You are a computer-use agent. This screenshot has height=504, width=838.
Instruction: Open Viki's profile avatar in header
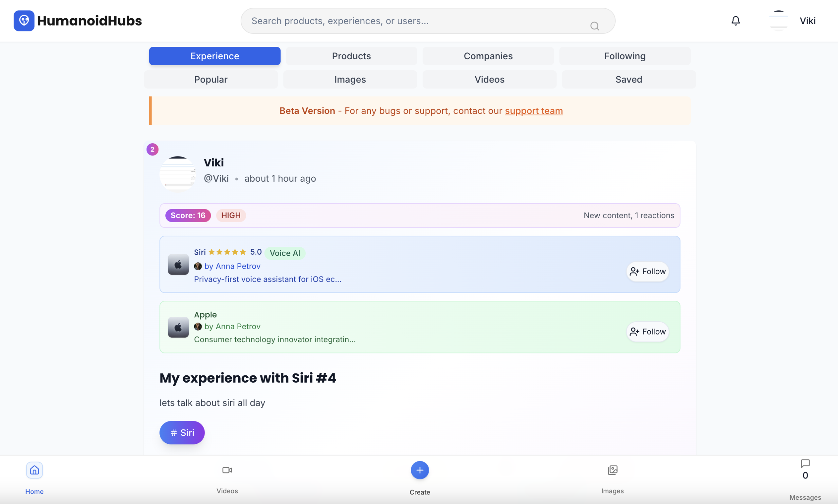coord(778,21)
